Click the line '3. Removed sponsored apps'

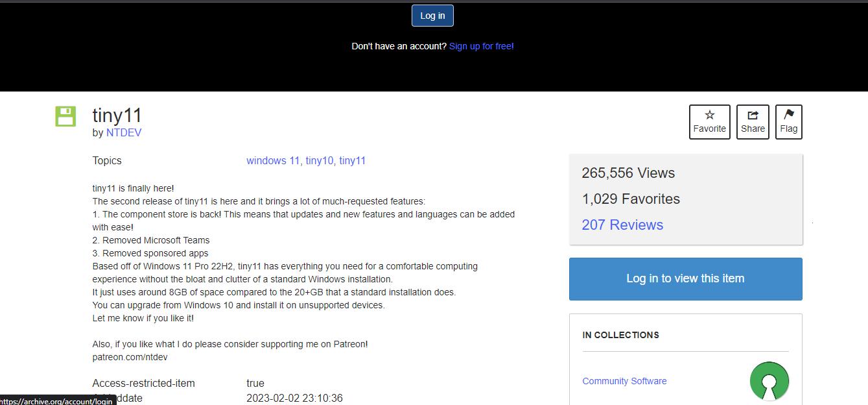coord(150,253)
